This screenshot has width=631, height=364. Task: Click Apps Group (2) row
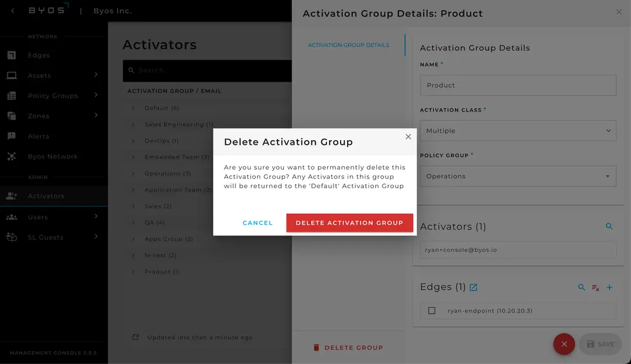tap(169, 239)
